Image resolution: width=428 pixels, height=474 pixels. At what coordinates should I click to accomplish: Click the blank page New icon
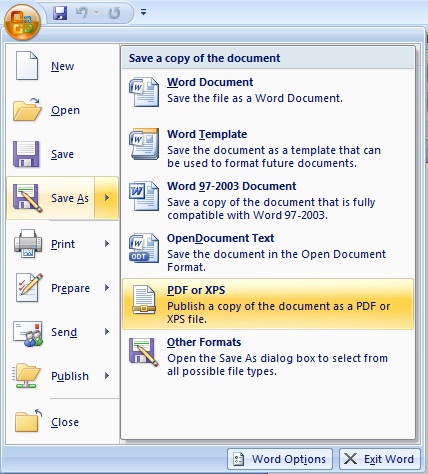(27, 65)
